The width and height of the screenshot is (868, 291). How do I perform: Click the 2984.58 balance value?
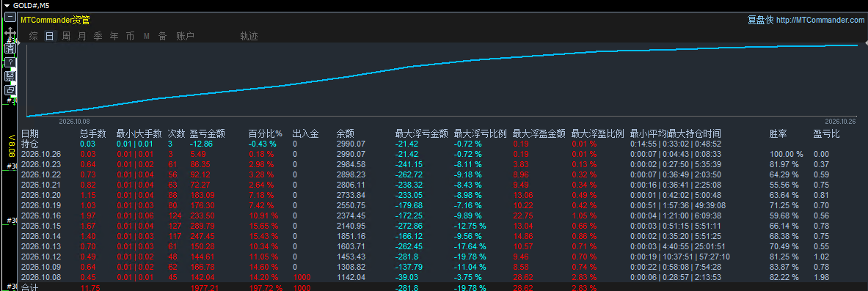351,164
